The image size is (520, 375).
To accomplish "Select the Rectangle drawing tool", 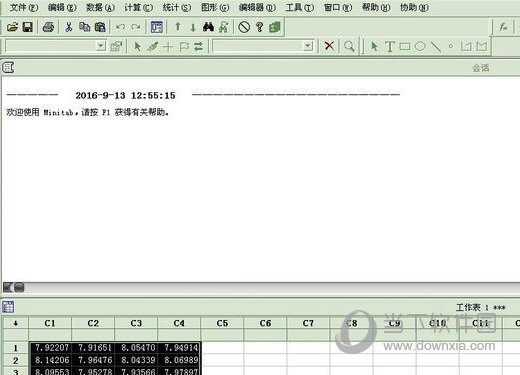I will [x=405, y=46].
